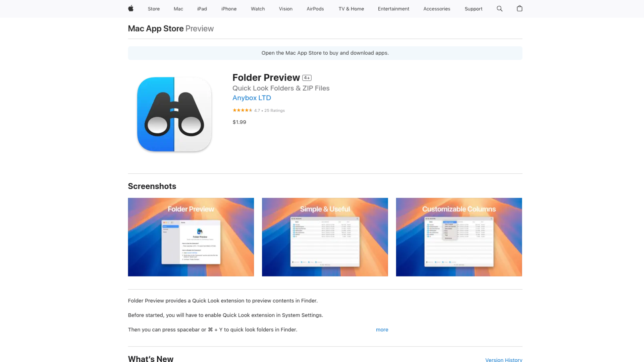Image resolution: width=644 pixels, height=362 pixels.
Task: Click the star rating icons
Action: (243, 110)
